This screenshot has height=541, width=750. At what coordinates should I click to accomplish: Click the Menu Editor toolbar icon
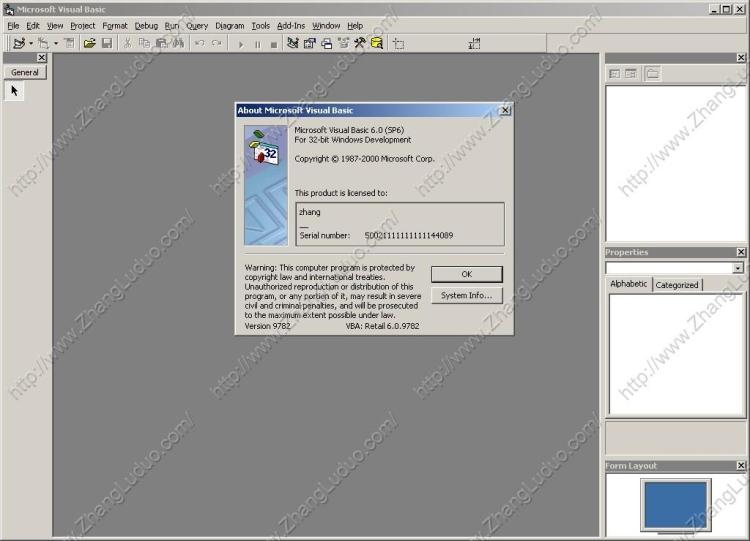(70, 44)
